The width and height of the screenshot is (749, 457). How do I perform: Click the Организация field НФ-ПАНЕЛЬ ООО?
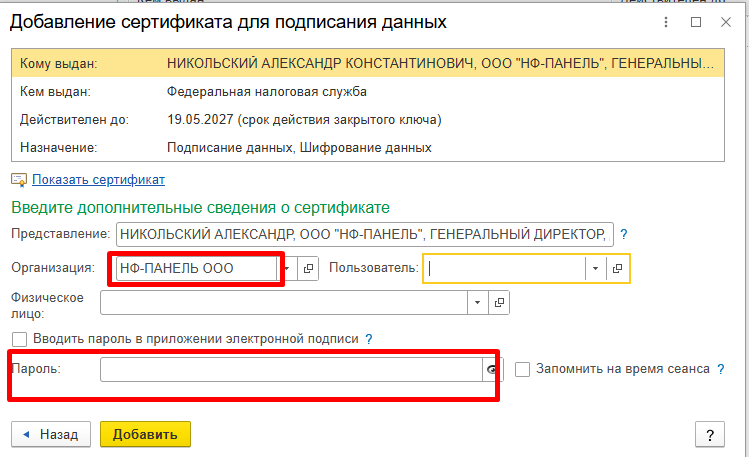point(197,268)
